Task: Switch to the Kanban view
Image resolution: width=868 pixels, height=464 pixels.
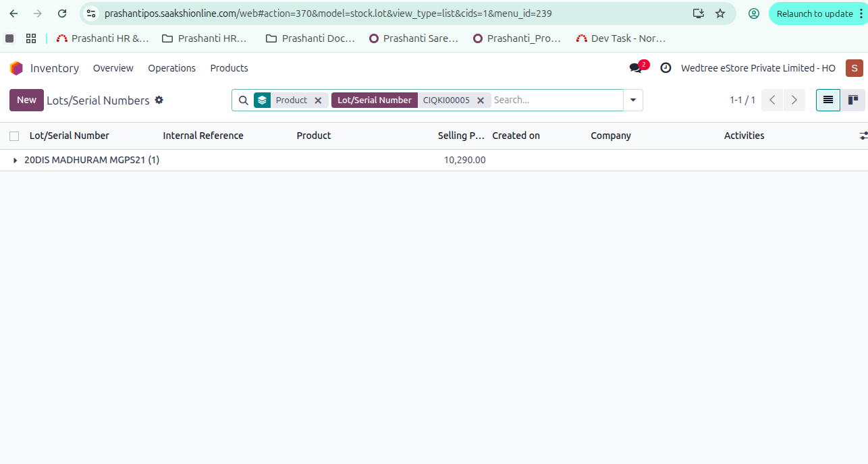Action: [x=853, y=100]
